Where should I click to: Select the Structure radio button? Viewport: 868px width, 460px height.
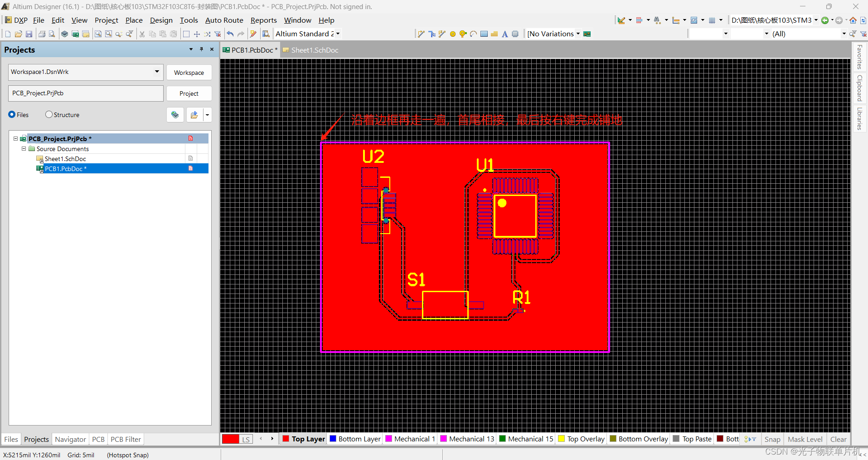(49, 115)
